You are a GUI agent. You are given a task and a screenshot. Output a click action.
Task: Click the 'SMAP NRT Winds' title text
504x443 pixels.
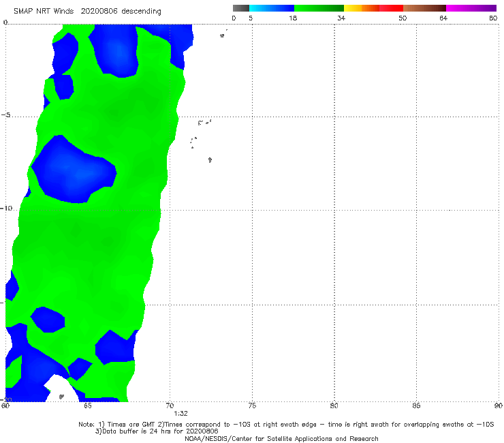coord(44,12)
